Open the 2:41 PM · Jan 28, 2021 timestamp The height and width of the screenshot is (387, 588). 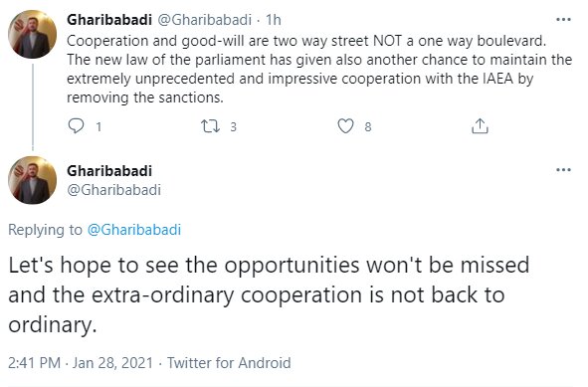tap(81, 363)
